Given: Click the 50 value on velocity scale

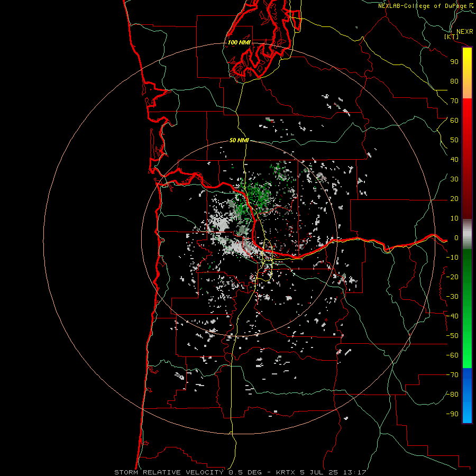Looking at the screenshot, I should tap(454, 140).
